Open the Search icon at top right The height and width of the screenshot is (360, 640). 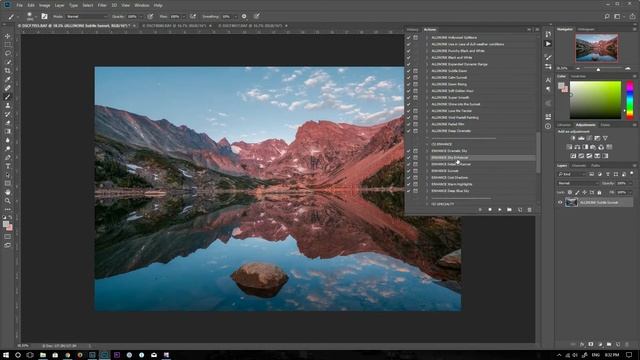pos(607,16)
